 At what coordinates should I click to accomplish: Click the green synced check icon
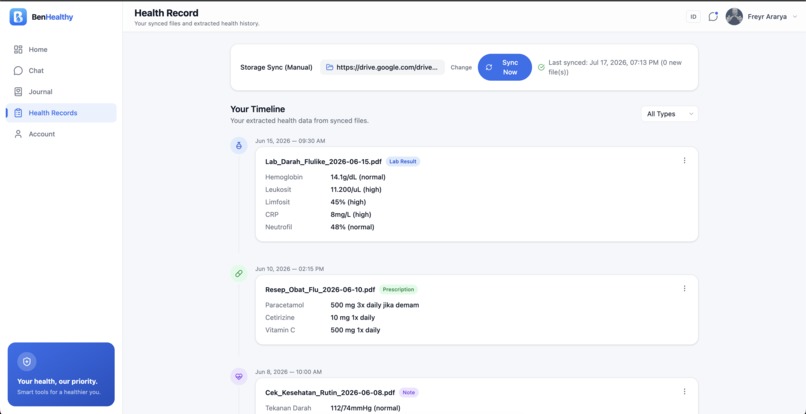tap(541, 67)
